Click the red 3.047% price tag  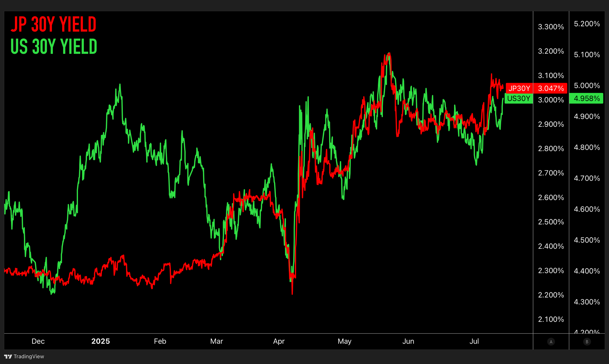pyautogui.click(x=551, y=88)
